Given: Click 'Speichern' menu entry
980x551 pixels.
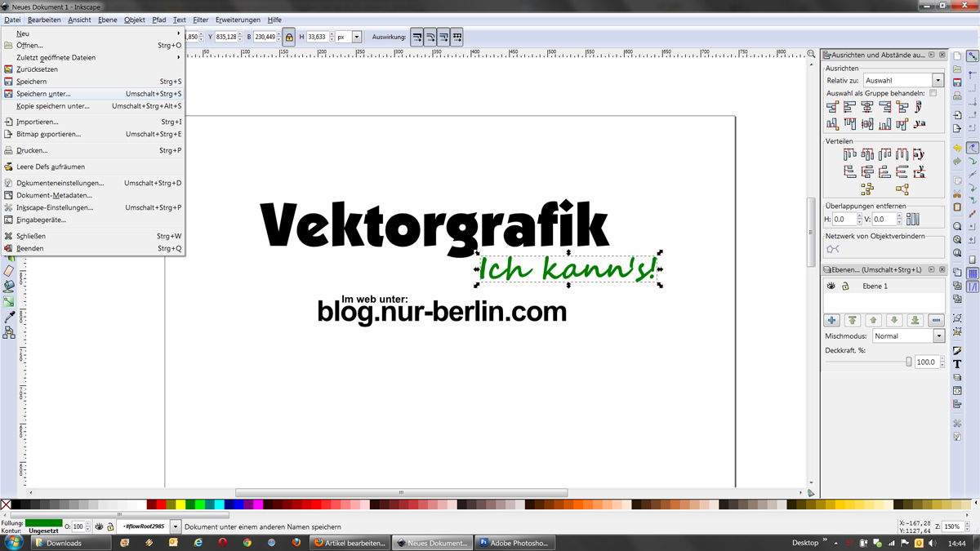Looking at the screenshot, I should 92,82.
